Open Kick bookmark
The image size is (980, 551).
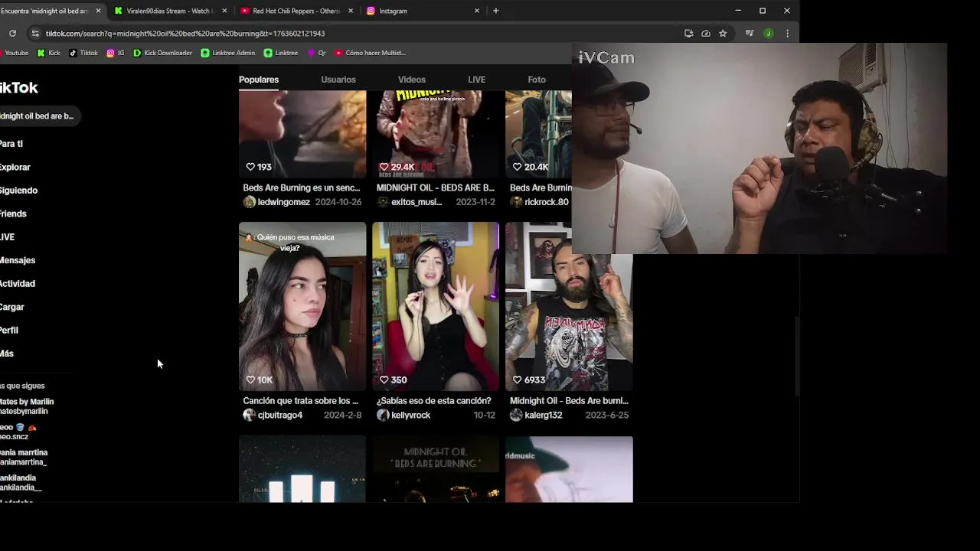point(48,53)
